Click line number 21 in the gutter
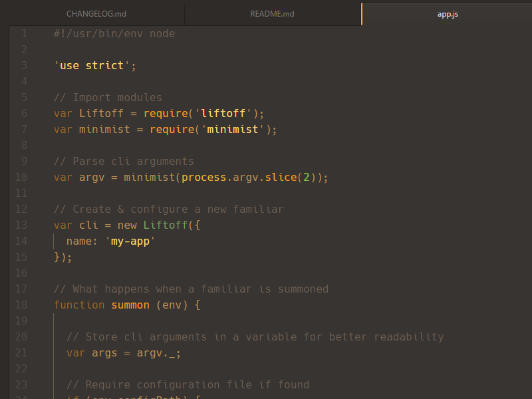The height and width of the screenshot is (399, 532). (x=21, y=352)
